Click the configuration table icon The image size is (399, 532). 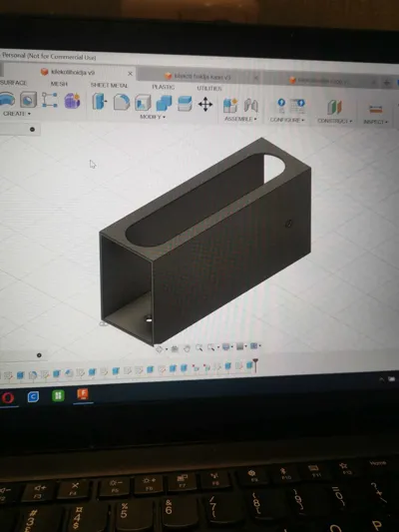[297, 107]
